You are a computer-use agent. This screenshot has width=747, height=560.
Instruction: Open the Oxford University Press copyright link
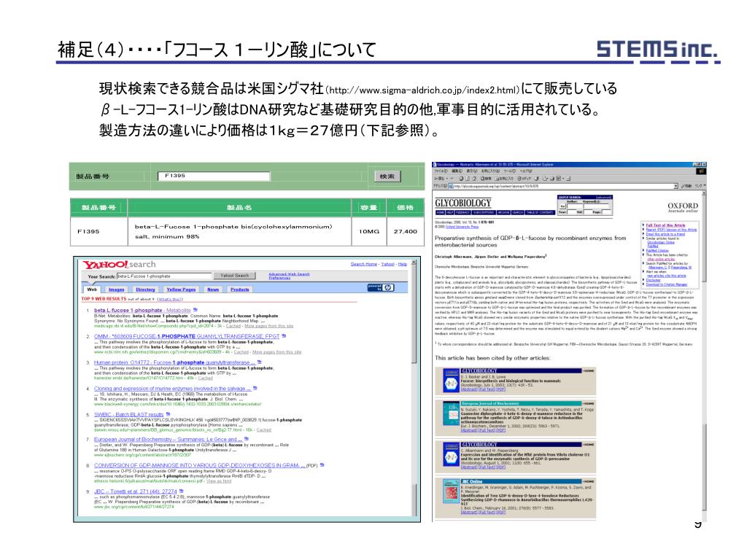pos(462,227)
